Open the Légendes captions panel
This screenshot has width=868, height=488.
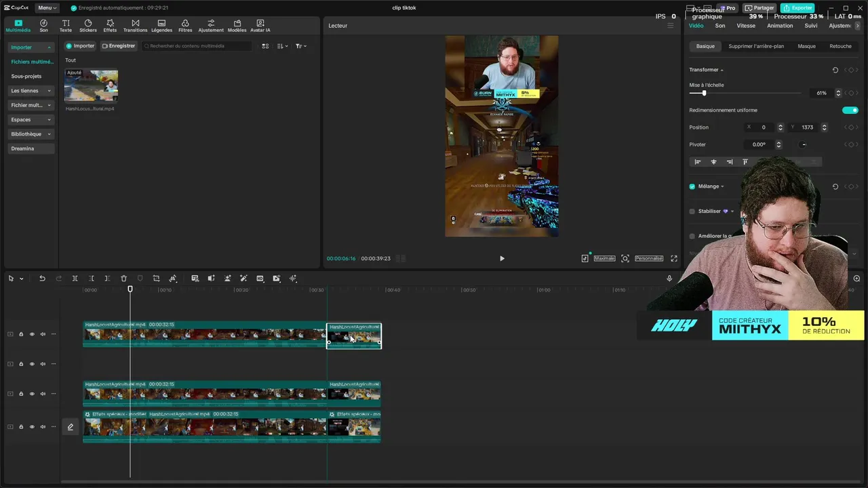(x=161, y=26)
